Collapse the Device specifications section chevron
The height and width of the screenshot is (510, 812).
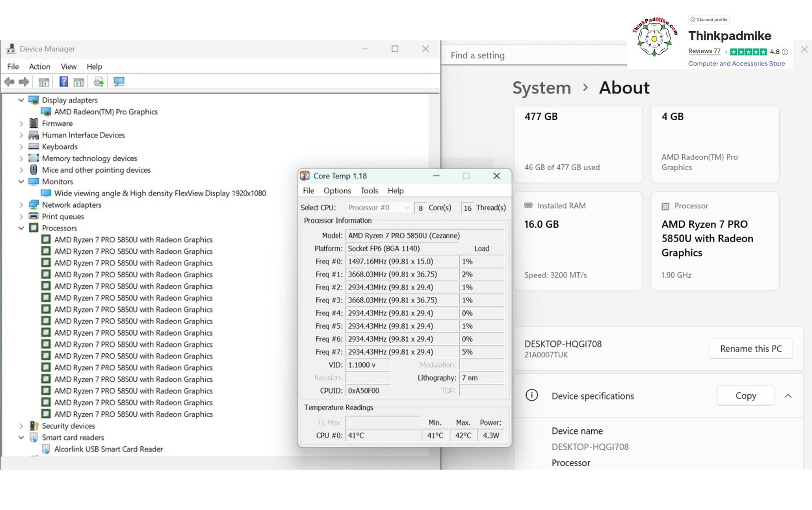[x=788, y=396]
